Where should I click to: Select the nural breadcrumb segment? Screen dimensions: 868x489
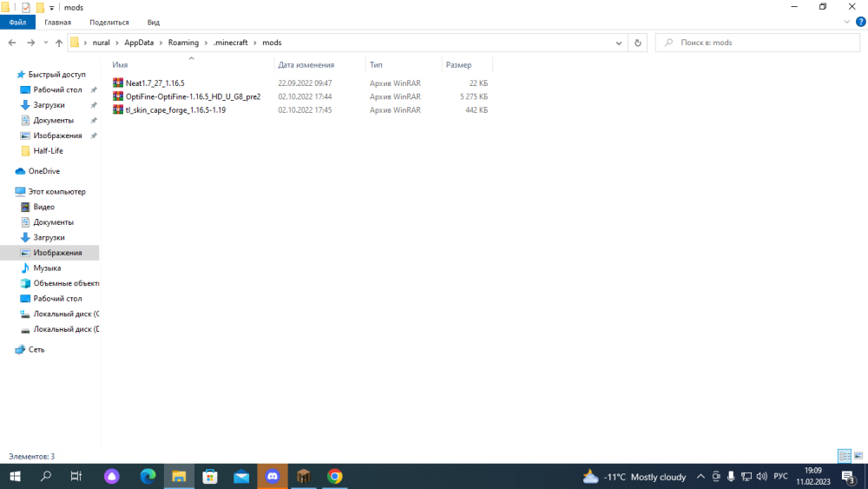point(101,43)
